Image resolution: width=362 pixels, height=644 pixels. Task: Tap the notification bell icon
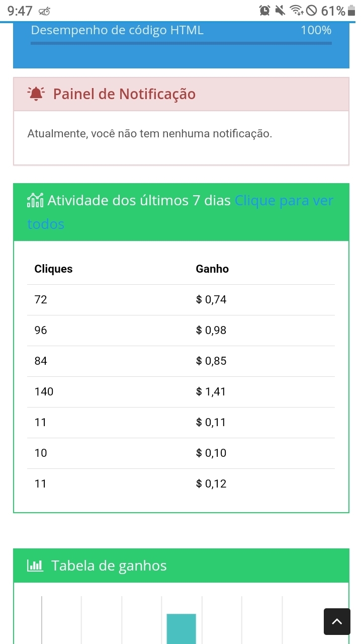pyautogui.click(x=36, y=94)
